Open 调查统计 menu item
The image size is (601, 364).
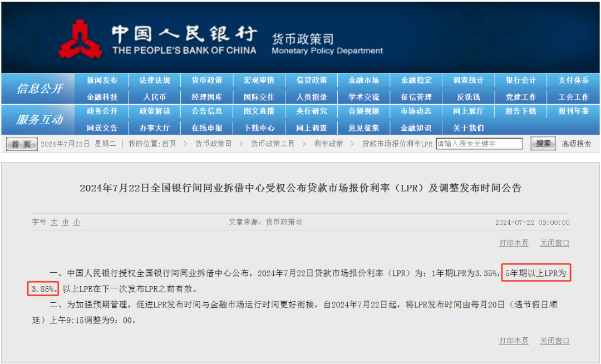tap(469, 81)
